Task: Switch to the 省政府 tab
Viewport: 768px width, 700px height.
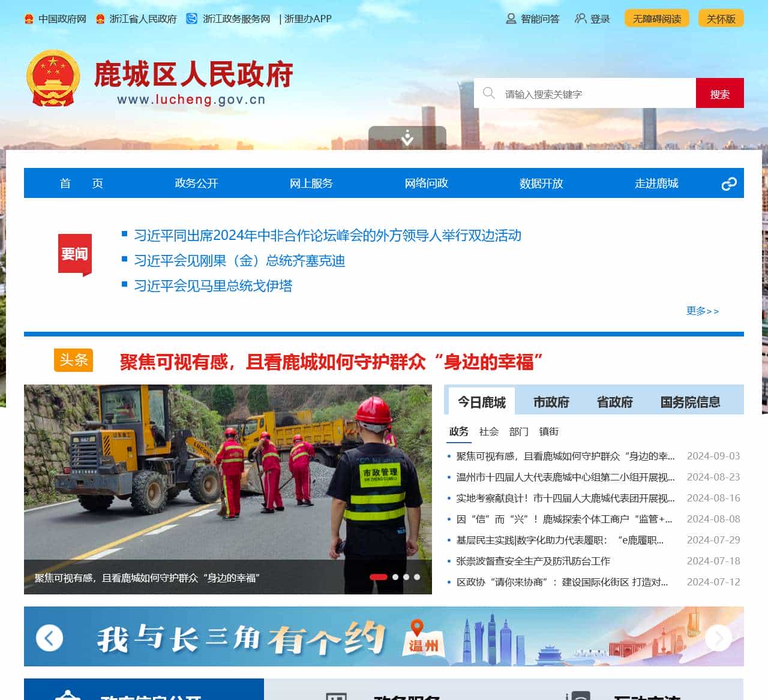Action: (x=614, y=402)
